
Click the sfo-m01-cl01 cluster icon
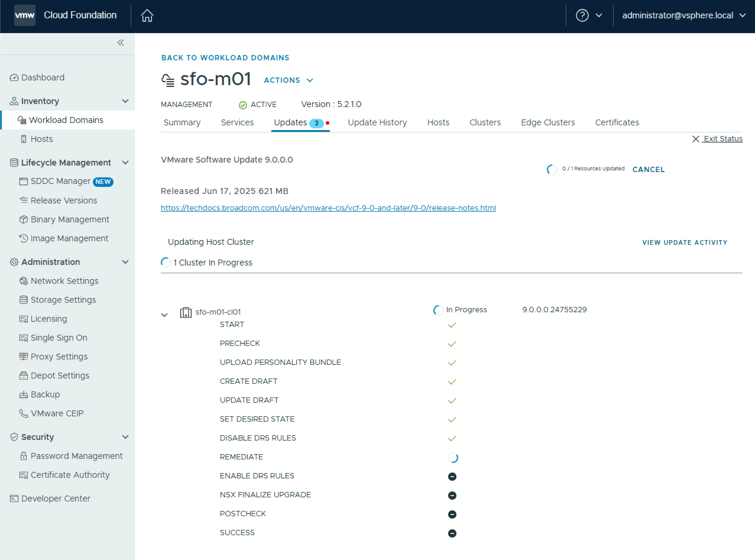point(185,312)
